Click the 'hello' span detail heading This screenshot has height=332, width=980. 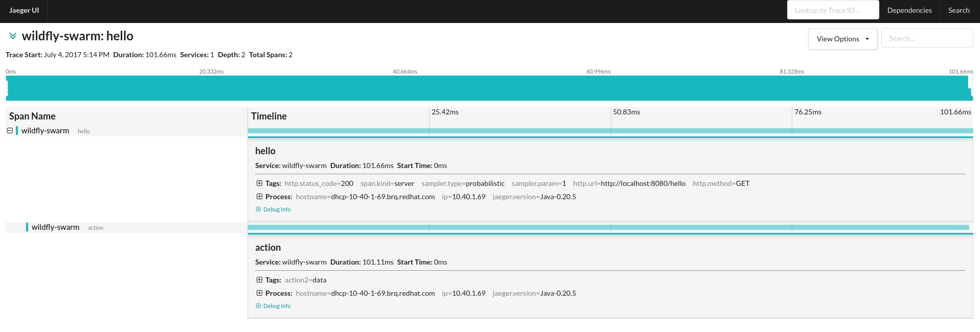click(265, 151)
